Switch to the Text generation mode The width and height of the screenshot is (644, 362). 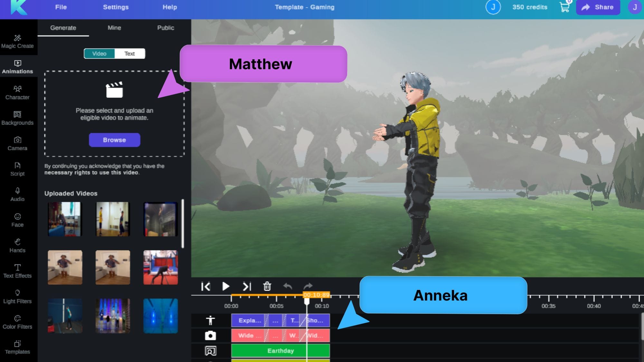(129, 53)
